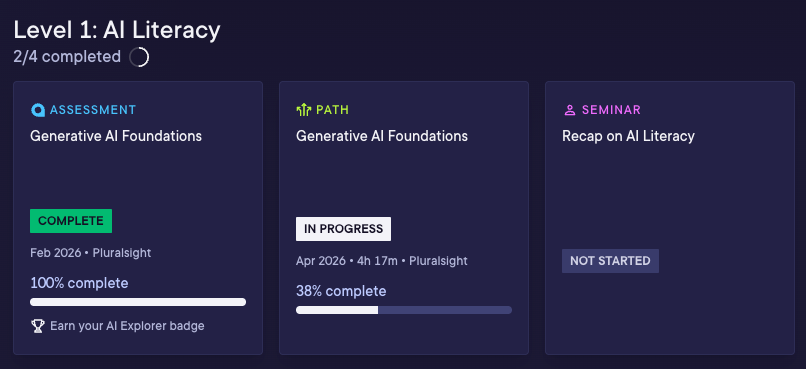806x369 pixels.
Task: Click the PATH category label
Action: coord(333,110)
